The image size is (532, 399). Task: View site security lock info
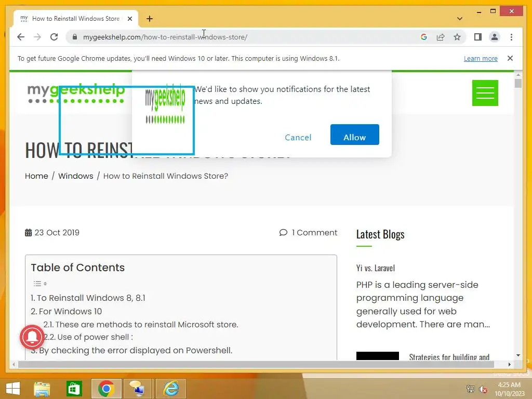pyautogui.click(x=75, y=37)
